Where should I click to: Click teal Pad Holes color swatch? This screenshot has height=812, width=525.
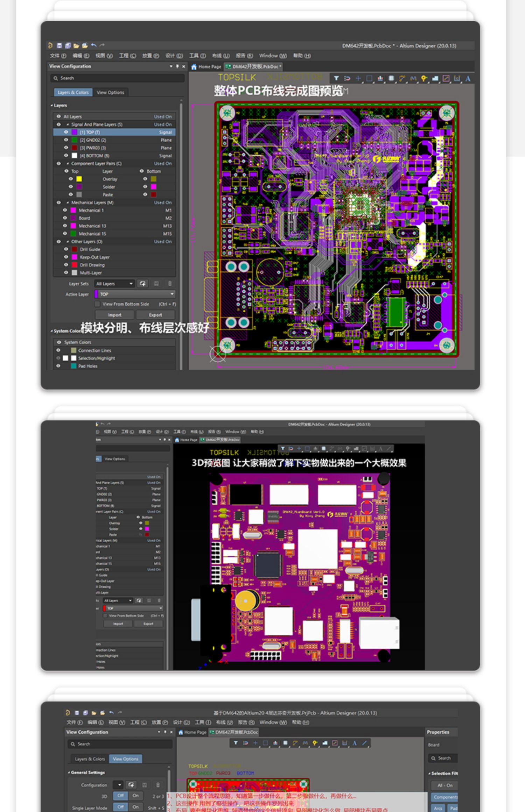73,366
